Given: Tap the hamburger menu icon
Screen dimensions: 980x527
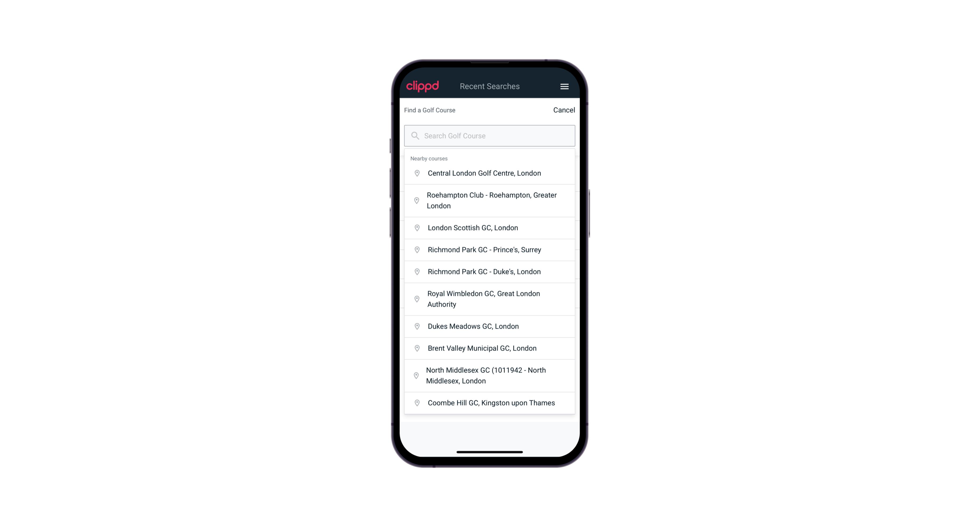Looking at the screenshot, I should 565,86.
